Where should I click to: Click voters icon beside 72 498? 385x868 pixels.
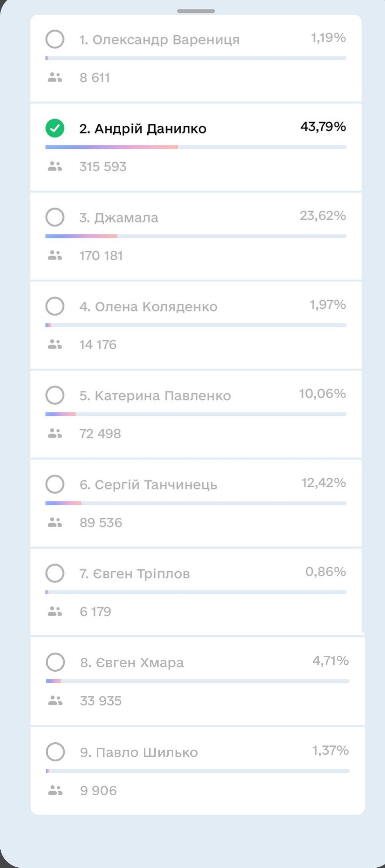55,433
